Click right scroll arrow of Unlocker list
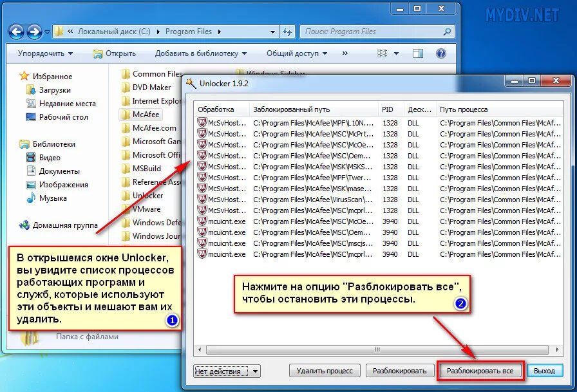 click(557, 350)
